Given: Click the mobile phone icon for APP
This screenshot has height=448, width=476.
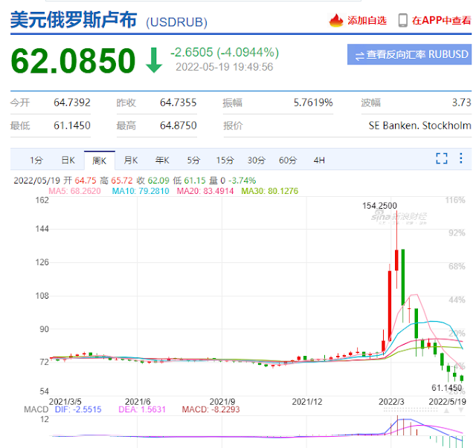Looking at the screenshot, I should [402, 20].
